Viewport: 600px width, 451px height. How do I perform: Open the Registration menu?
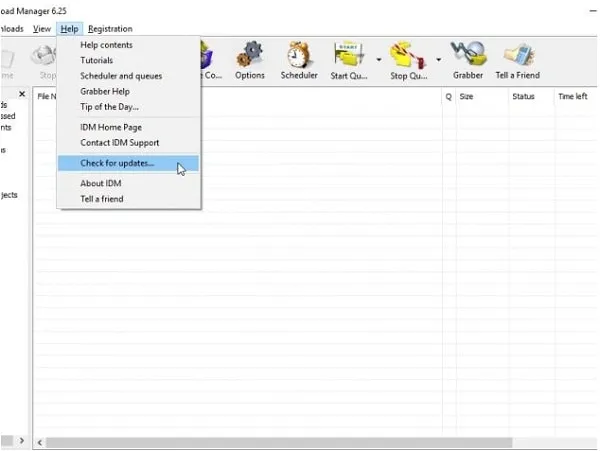[110, 29]
